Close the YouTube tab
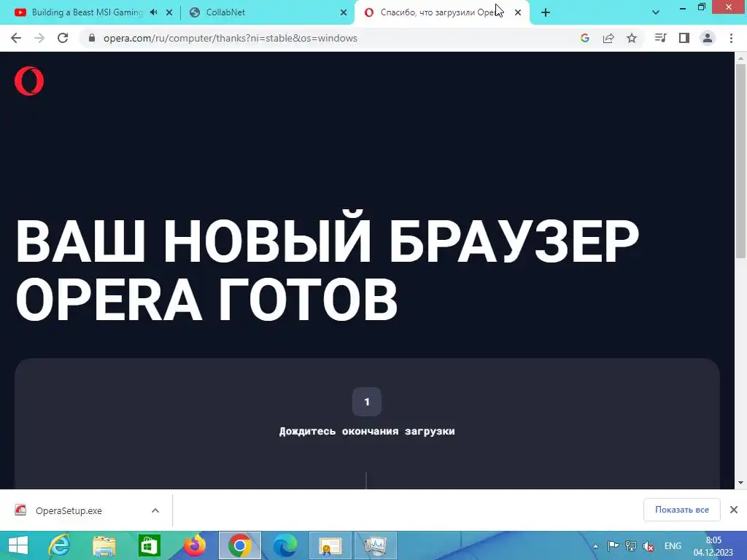The image size is (747, 560). click(x=169, y=13)
